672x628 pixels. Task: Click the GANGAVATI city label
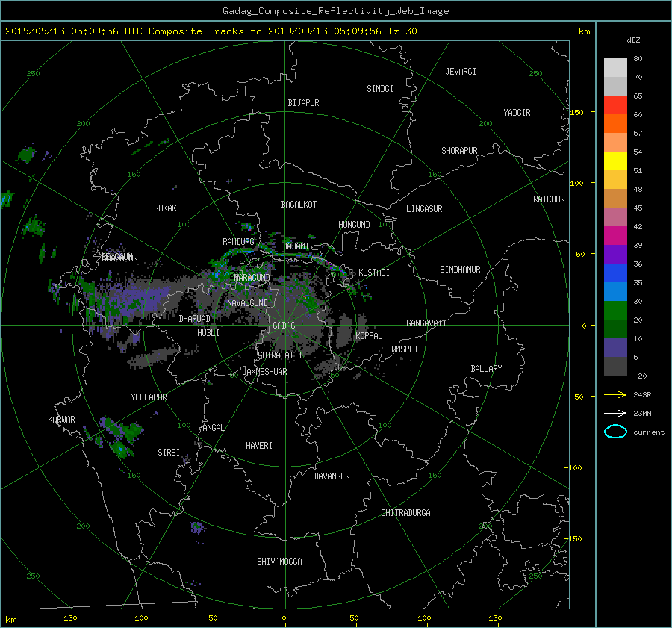coord(426,323)
